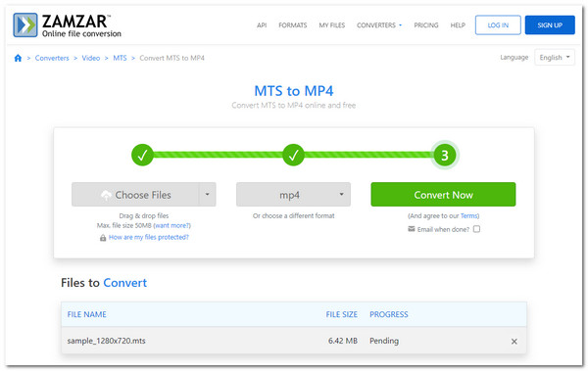The width and height of the screenshot is (588, 371).
Task: Open the Choose Files dropdown arrow
Action: pos(207,194)
